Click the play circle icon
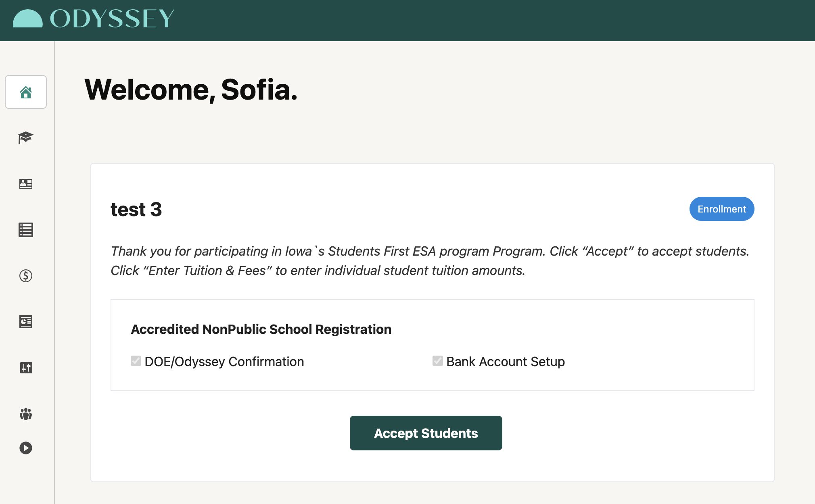This screenshot has width=815, height=504. pos(26,448)
